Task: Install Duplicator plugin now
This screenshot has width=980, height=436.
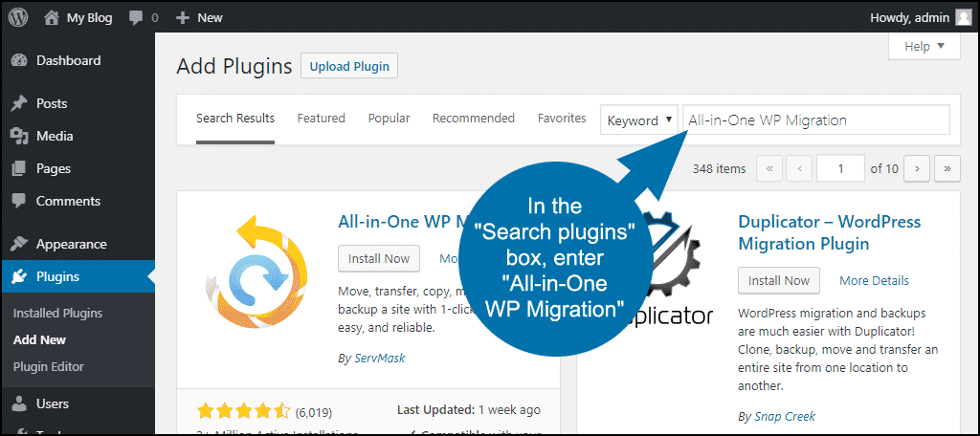Action: click(x=779, y=280)
